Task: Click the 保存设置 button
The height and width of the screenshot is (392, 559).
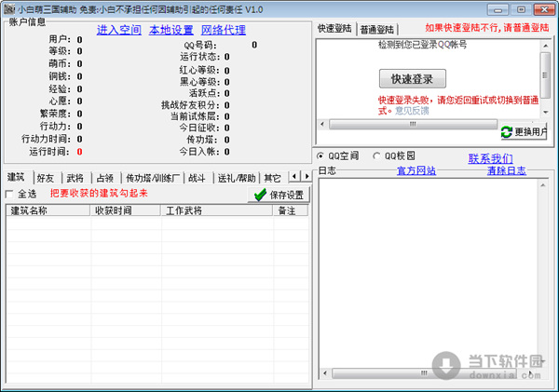Action: coord(279,195)
